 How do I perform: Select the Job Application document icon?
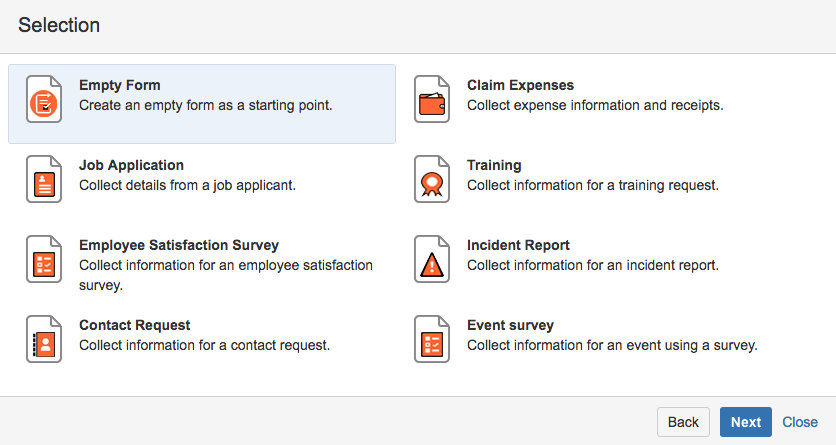click(x=43, y=179)
